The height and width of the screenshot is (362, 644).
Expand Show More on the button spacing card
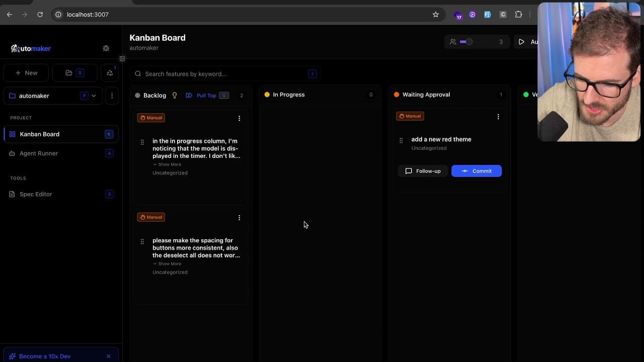[x=167, y=264]
